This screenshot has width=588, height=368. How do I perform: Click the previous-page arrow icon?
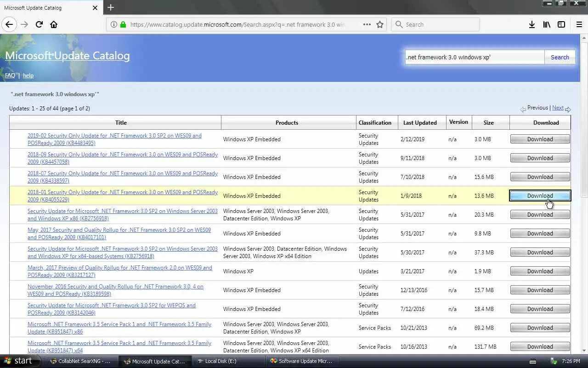tap(523, 109)
